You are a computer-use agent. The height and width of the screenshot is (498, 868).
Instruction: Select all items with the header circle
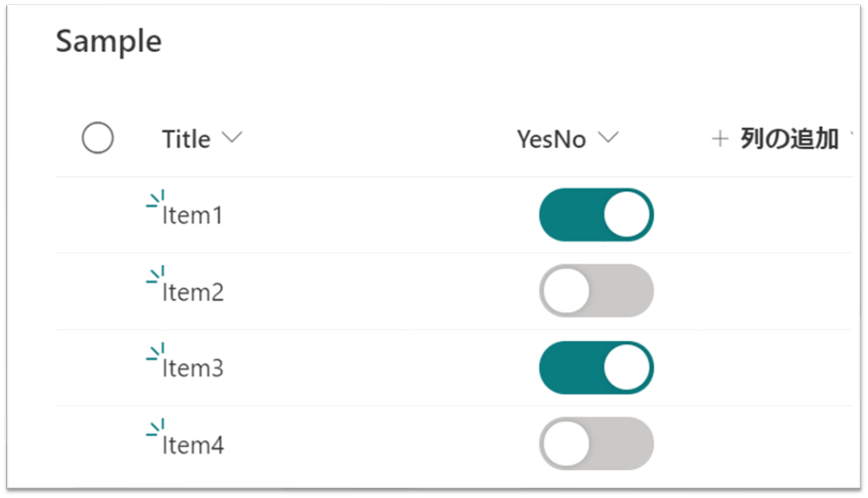(x=98, y=138)
